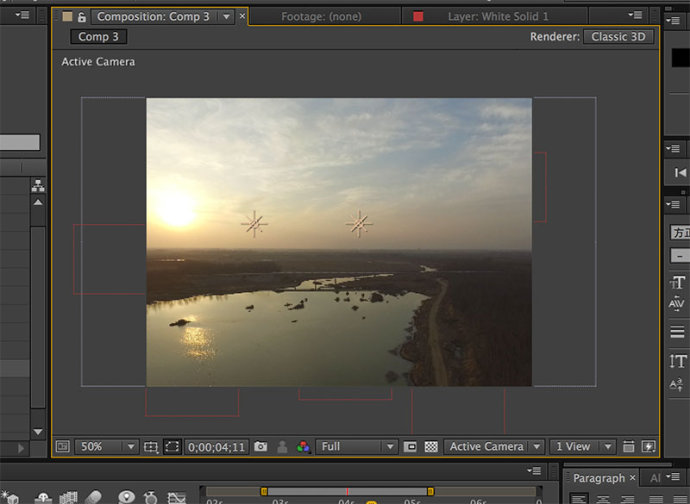Image resolution: width=690 pixels, height=504 pixels.
Task: Take a snapshot with the camera icon
Action: [261, 447]
